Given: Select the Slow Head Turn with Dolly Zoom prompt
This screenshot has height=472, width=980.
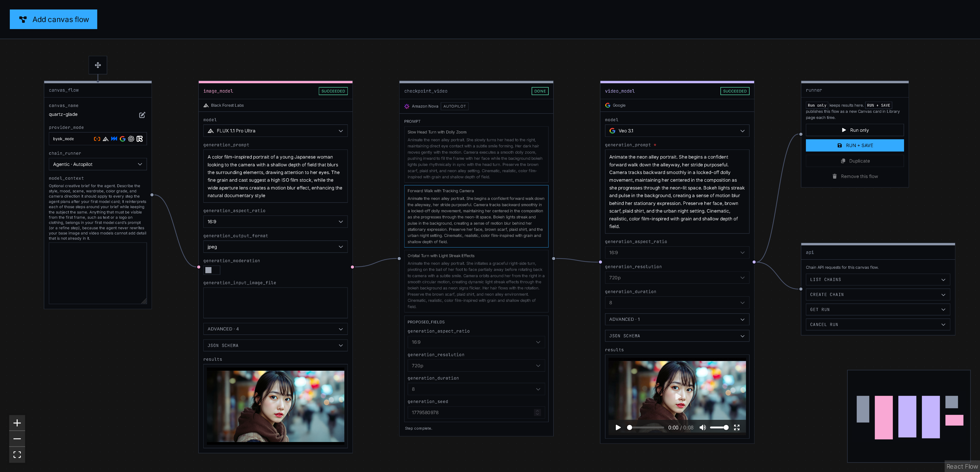Looking at the screenshot, I should (x=476, y=154).
